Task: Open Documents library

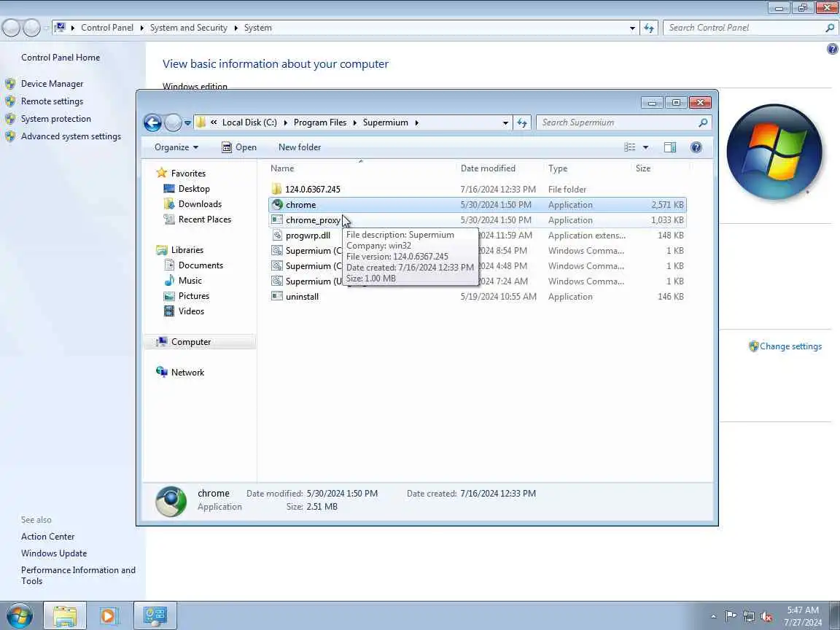Action: tap(201, 265)
